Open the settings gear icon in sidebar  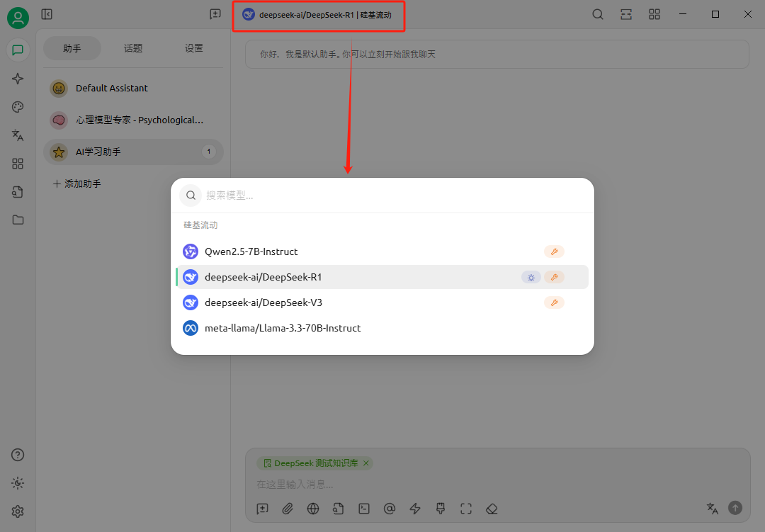tap(18, 511)
